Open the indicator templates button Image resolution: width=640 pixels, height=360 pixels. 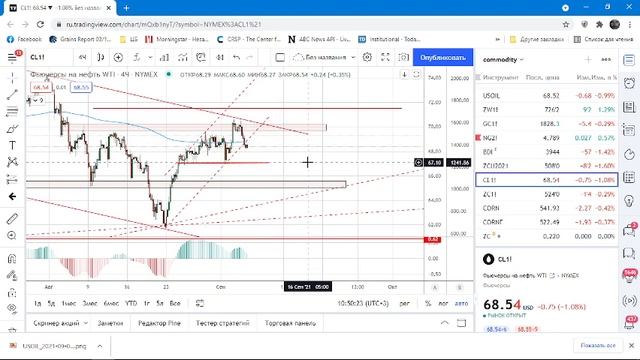tap(182, 58)
